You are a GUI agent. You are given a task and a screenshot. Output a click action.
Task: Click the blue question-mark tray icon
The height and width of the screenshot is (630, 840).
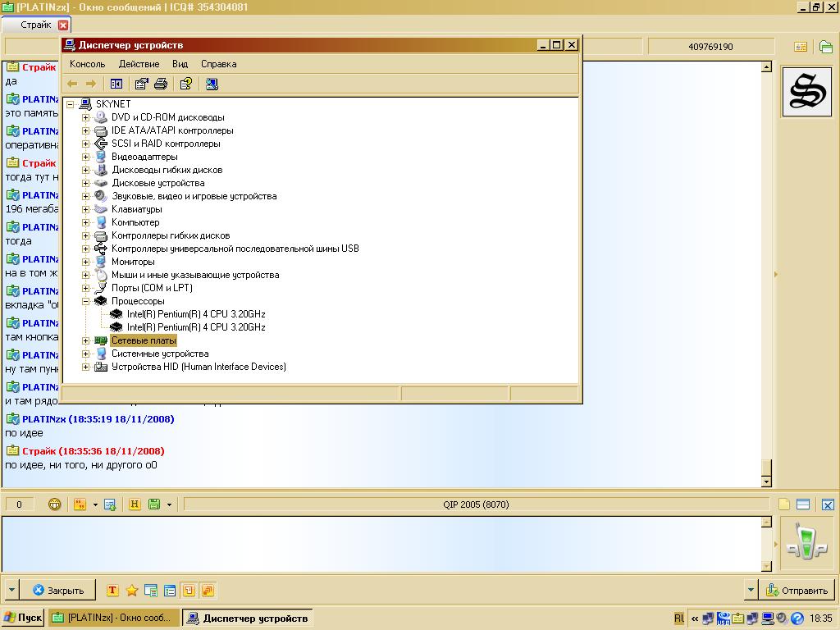pos(797,619)
